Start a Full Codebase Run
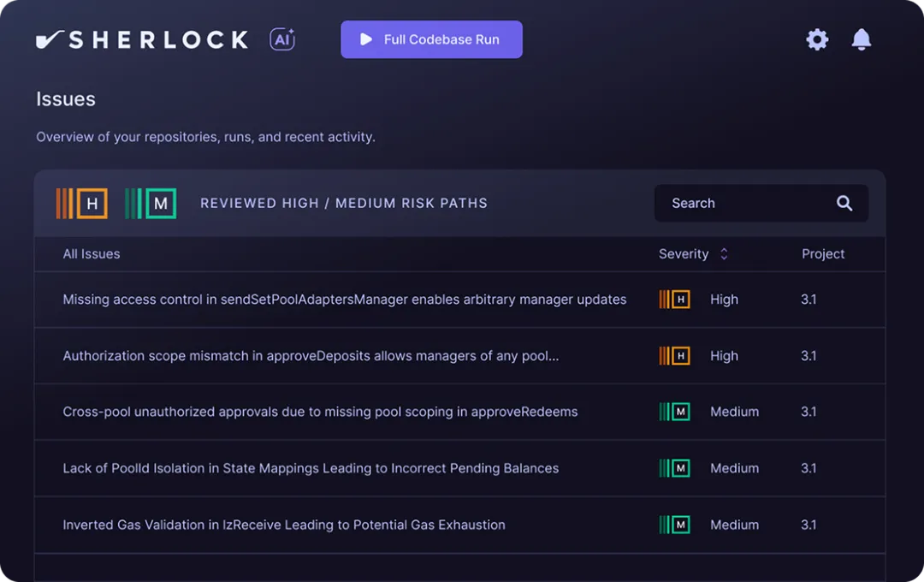The image size is (924, 582). pos(431,39)
